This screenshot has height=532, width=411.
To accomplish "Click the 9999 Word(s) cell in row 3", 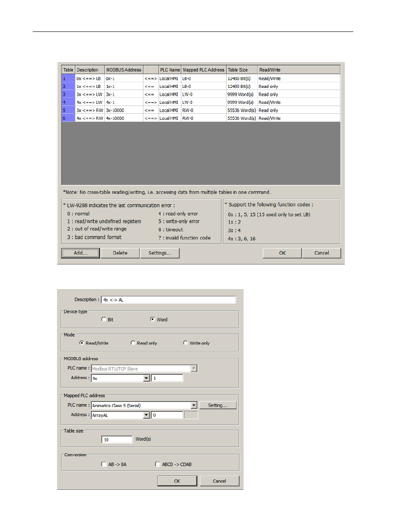I will point(242,94).
